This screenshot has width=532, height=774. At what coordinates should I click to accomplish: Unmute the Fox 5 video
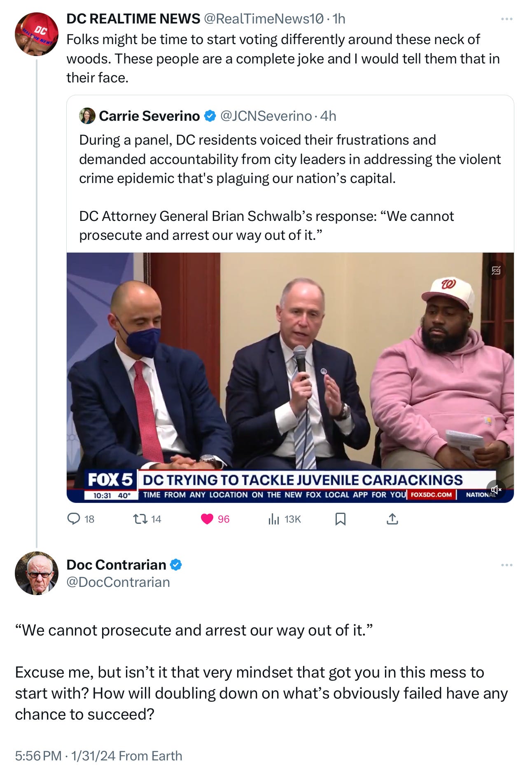496,489
